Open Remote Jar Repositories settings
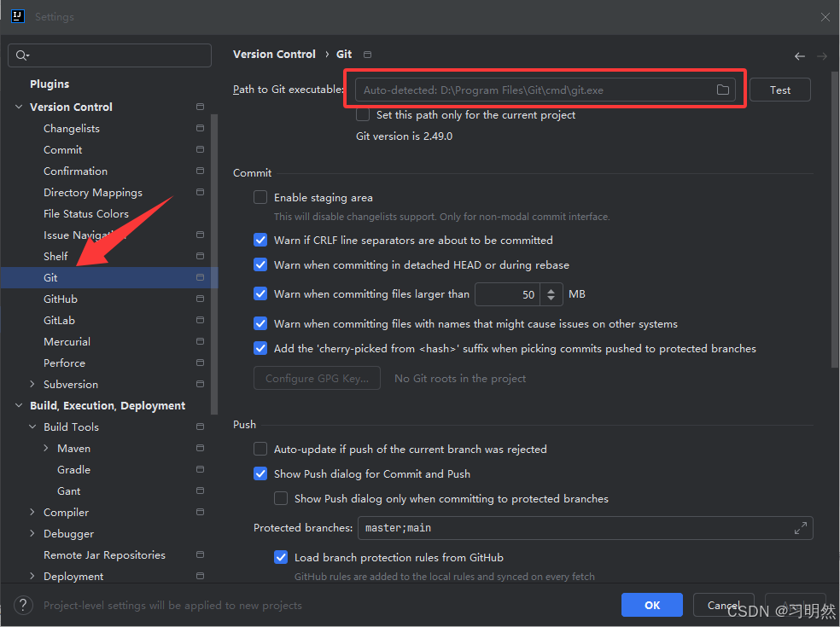This screenshot has width=840, height=627. coord(104,555)
